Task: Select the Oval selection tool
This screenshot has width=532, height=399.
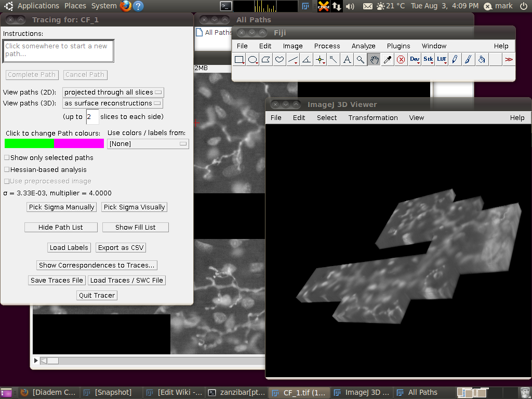Action: 252,60
